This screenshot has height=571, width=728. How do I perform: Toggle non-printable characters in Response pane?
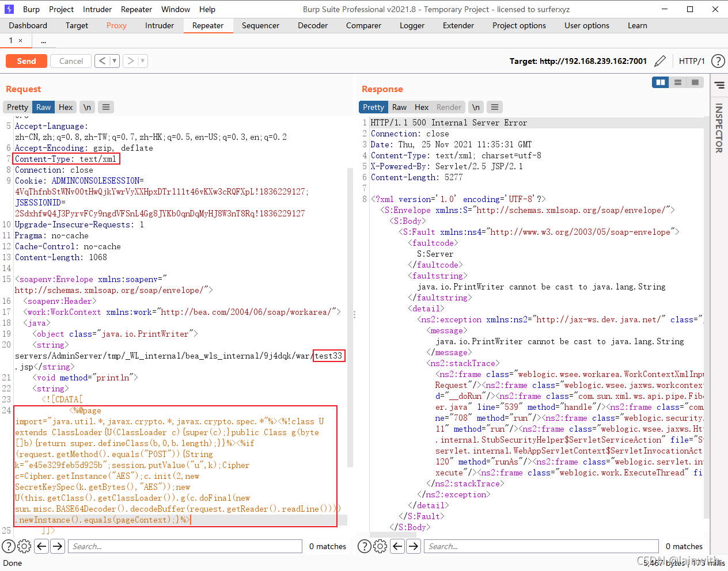[x=476, y=107]
